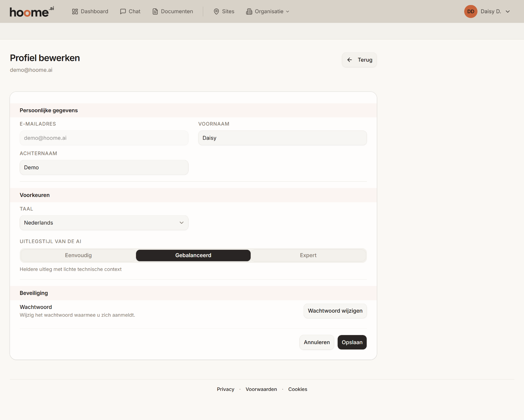Click the Chat speech bubble icon
524x420 pixels.
coord(123,12)
